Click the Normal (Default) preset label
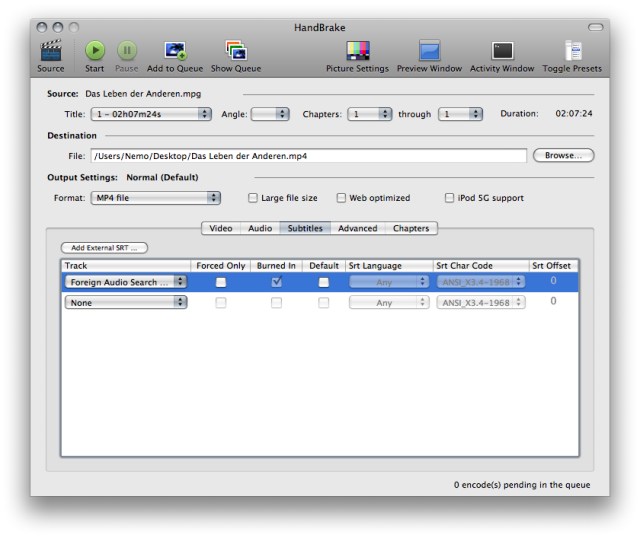 click(162, 178)
